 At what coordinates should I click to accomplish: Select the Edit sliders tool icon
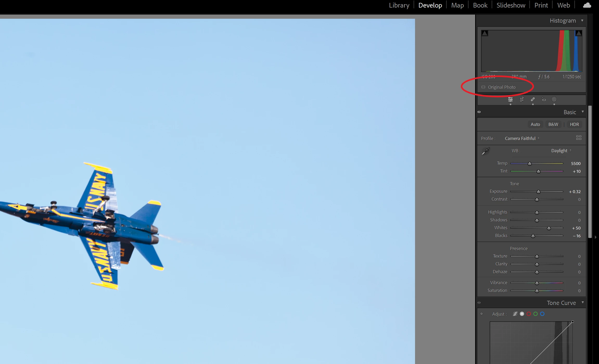tap(510, 99)
